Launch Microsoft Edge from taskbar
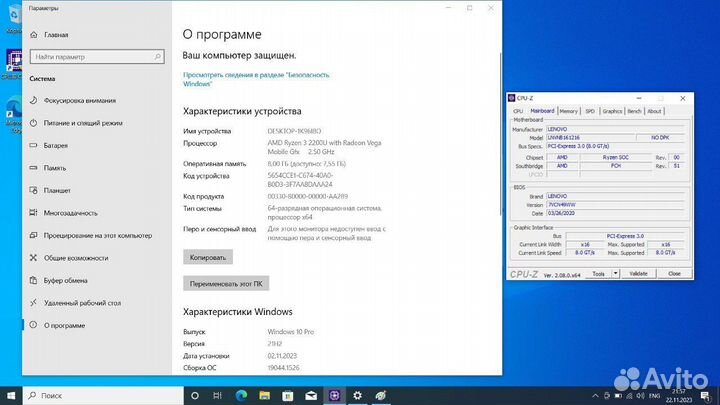The height and width of the screenshot is (405, 720). [241, 395]
